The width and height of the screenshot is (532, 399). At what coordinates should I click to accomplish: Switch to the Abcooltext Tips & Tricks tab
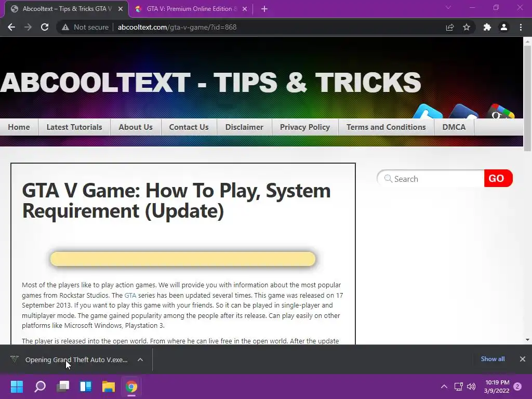66,9
